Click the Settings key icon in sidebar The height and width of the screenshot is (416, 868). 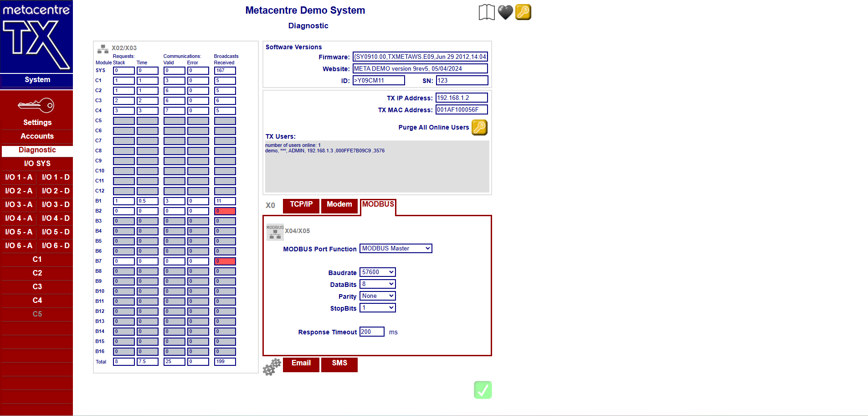coord(36,106)
